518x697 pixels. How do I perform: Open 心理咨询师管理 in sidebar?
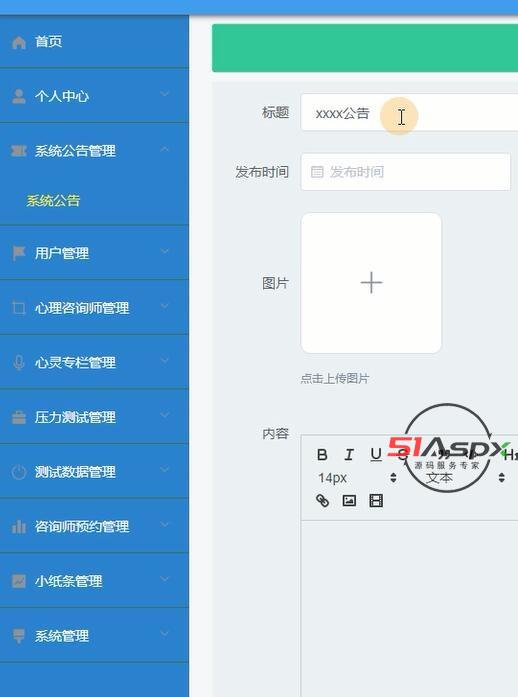pyautogui.click(x=94, y=307)
